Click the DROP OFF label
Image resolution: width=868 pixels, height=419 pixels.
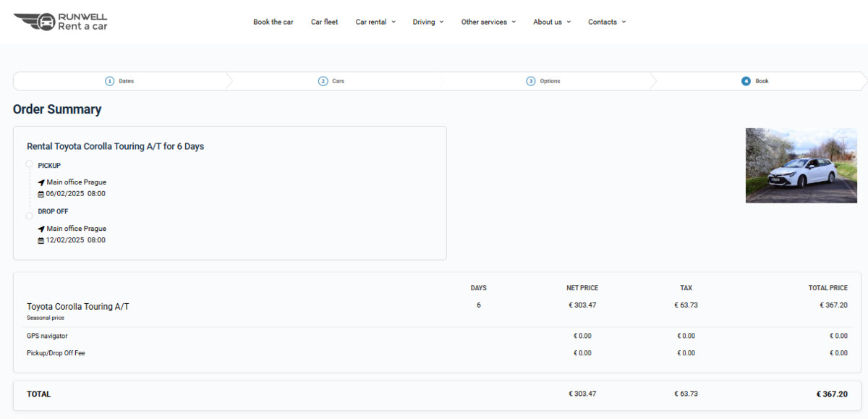[54, 211]
